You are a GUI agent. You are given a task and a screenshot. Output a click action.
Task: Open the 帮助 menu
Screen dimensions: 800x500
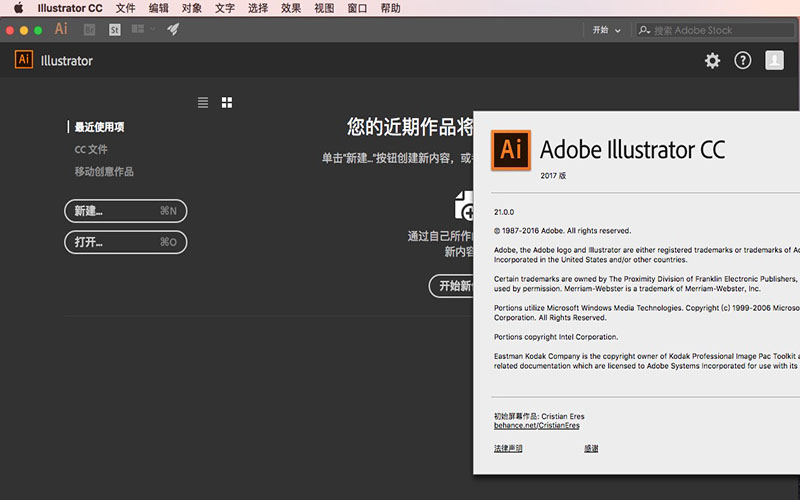point(390,8)
